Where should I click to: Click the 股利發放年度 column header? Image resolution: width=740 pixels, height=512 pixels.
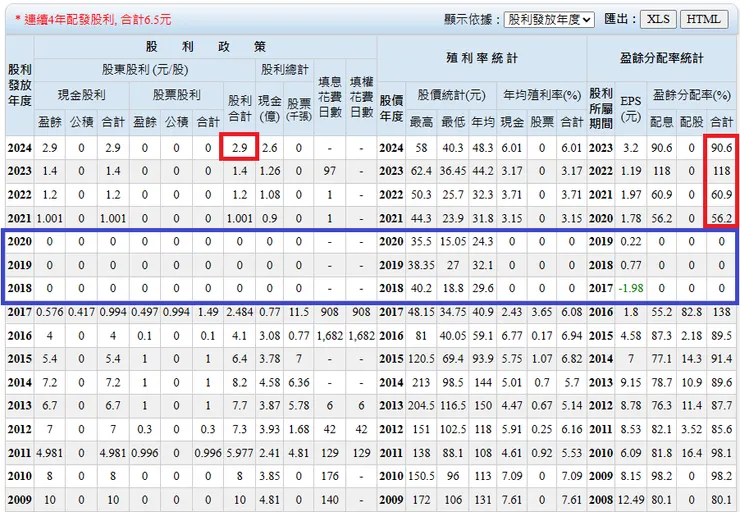click(x=20, y=85)
